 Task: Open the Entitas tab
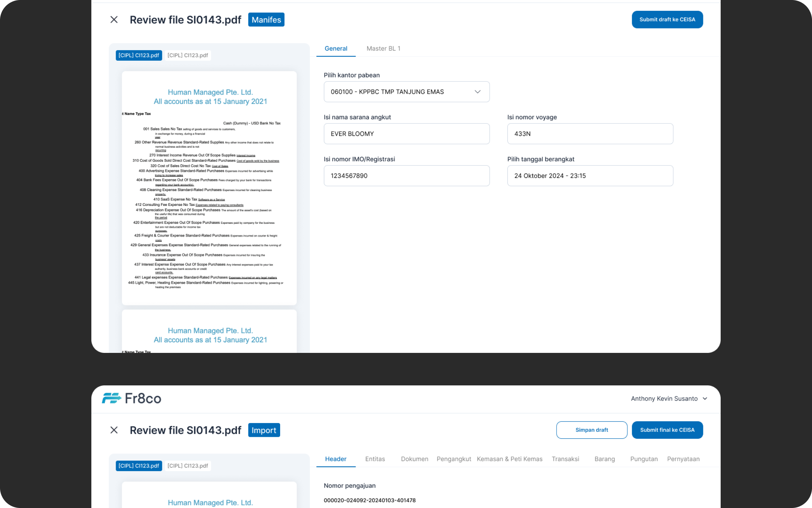tap(375, 459)
